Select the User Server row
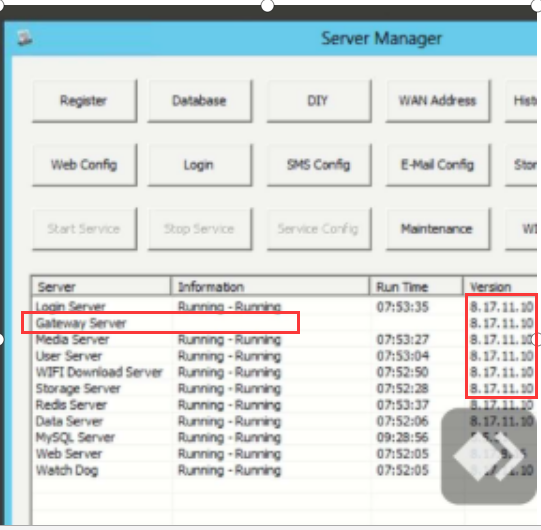 coord(284,356)
